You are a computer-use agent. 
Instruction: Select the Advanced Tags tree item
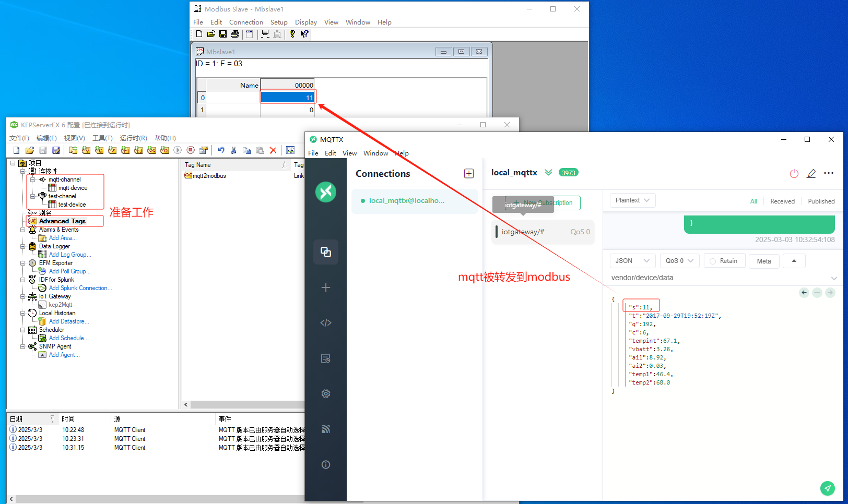(x=62, y=221)
